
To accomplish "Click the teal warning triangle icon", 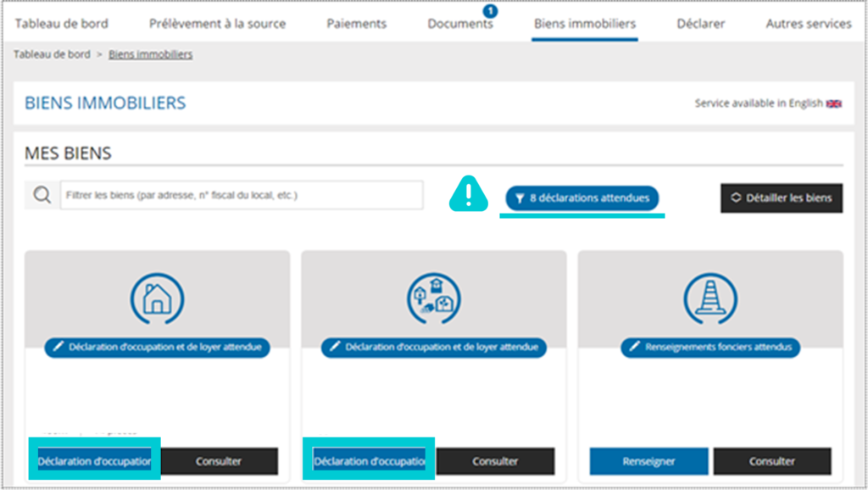I will coord(468,194).
